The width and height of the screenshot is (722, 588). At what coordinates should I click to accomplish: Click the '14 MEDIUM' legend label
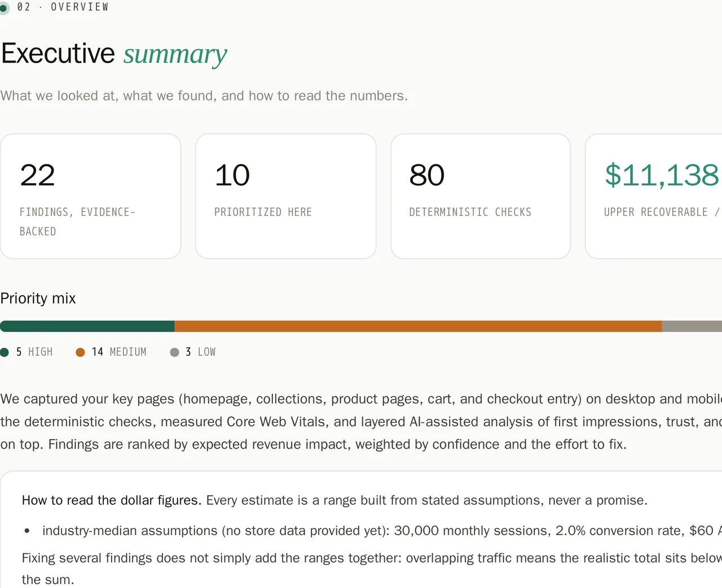[x=118, y=352]
